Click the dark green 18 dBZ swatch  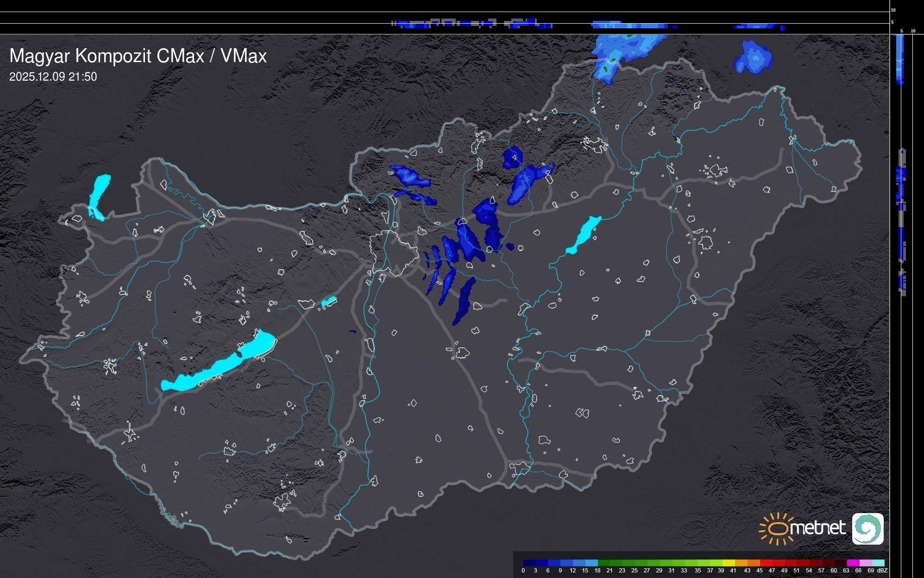[x=604, y=563]
